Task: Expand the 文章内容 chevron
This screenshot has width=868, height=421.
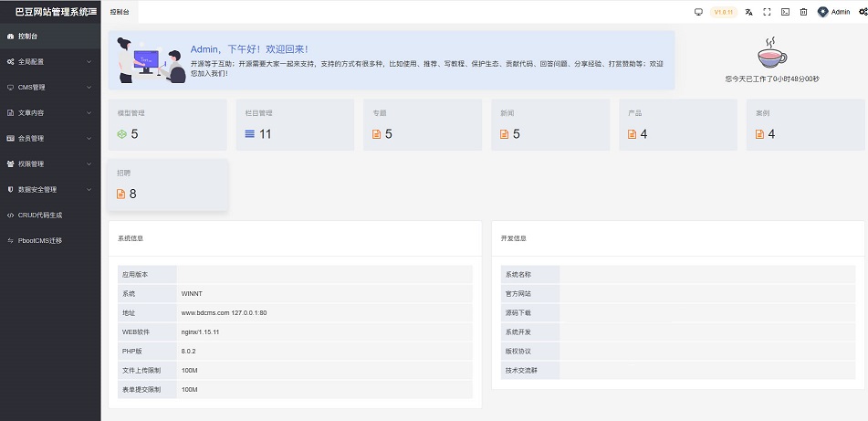Action: (89, 113)
